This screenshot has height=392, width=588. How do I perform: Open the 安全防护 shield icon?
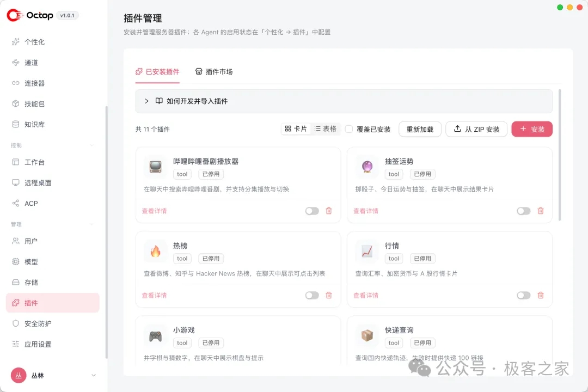[15, 323]
